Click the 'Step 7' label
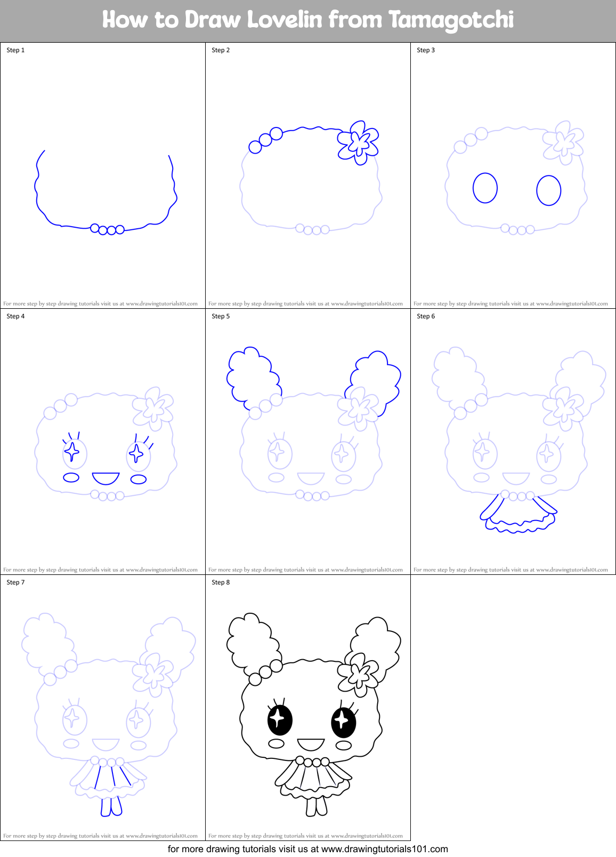Viewport: 616px width, 857px height. pos(15,582)
